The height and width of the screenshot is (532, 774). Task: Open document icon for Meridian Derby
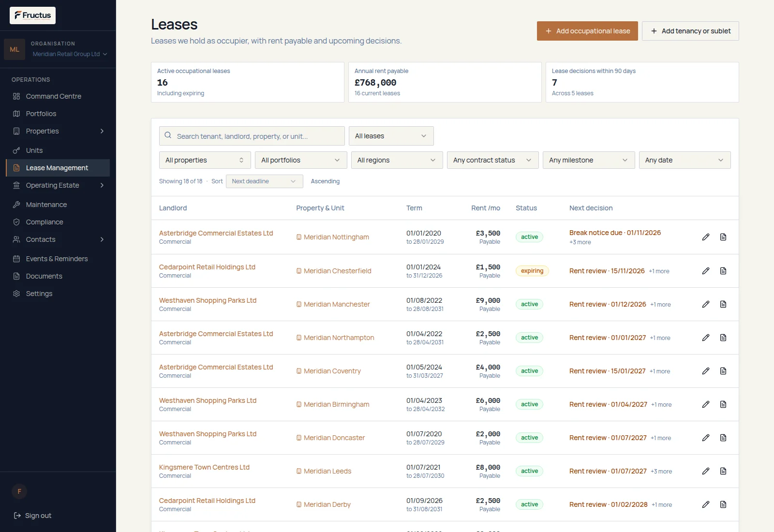point(723,504)
